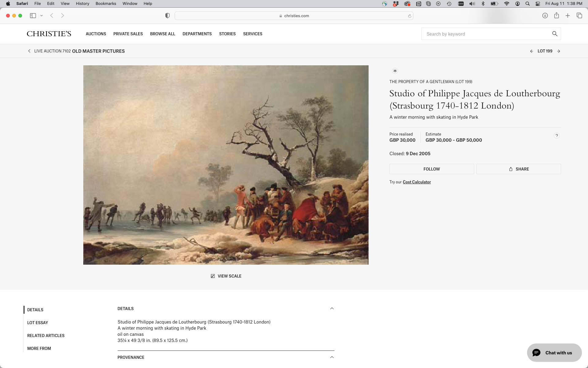This screenshot has height=368, width=588.
Task: Click the estimate help question mark icon
Action: click(557, 136)
